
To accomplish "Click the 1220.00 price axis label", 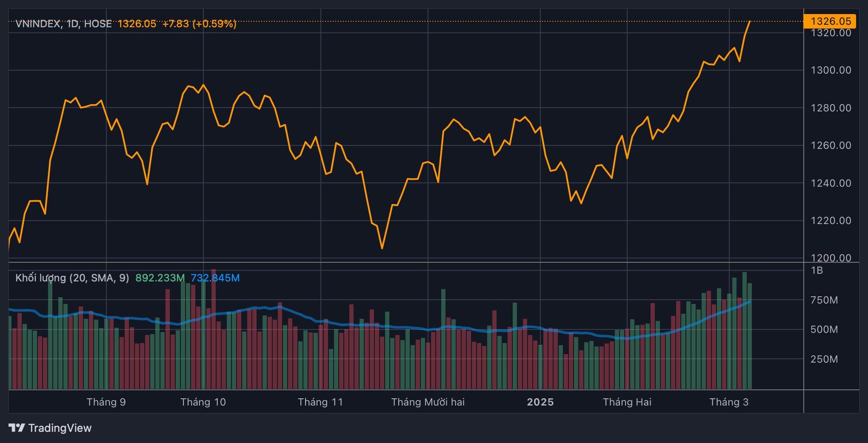I will point(831,220).
